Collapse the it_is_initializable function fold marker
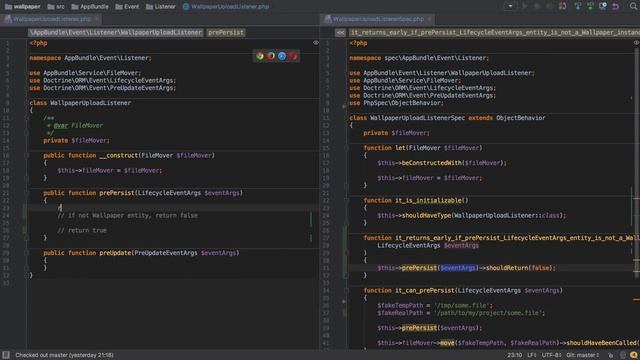This screenshot has height=360, width=640. (346, 200)
